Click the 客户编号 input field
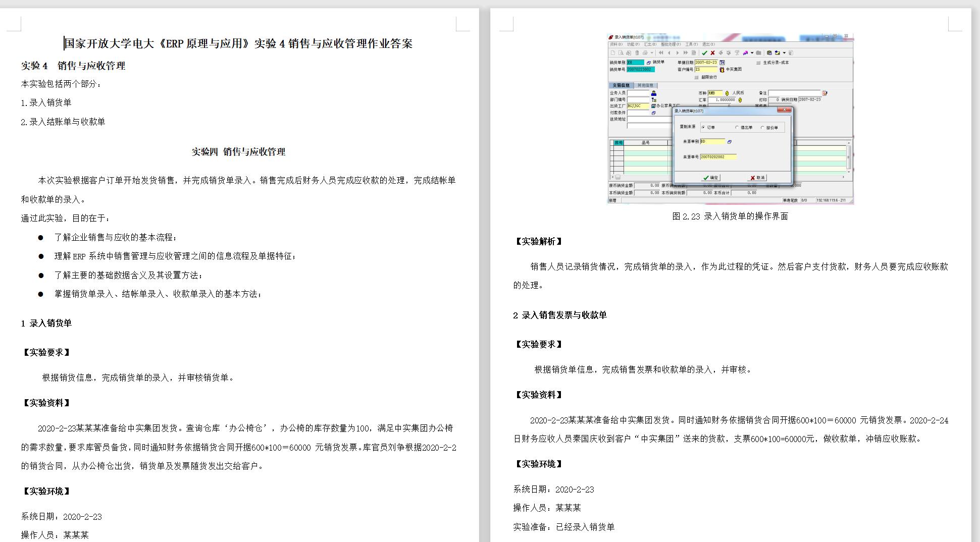This screenshot has width=980, height=542. (x=706, y=70)
